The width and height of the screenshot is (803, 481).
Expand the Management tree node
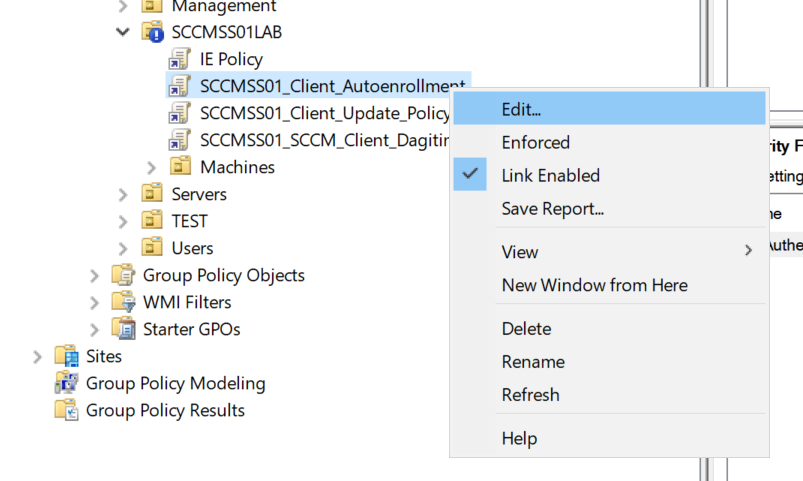click(123, 6)
